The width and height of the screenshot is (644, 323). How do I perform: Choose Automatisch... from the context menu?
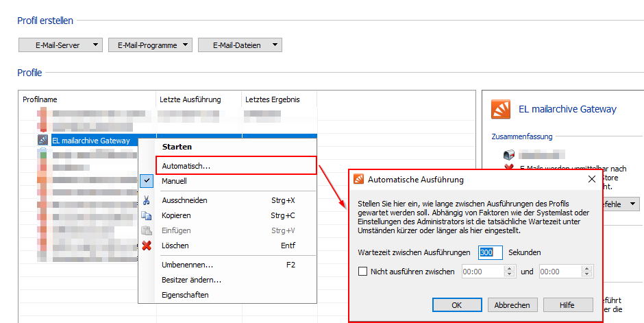(x=186, y=166)
